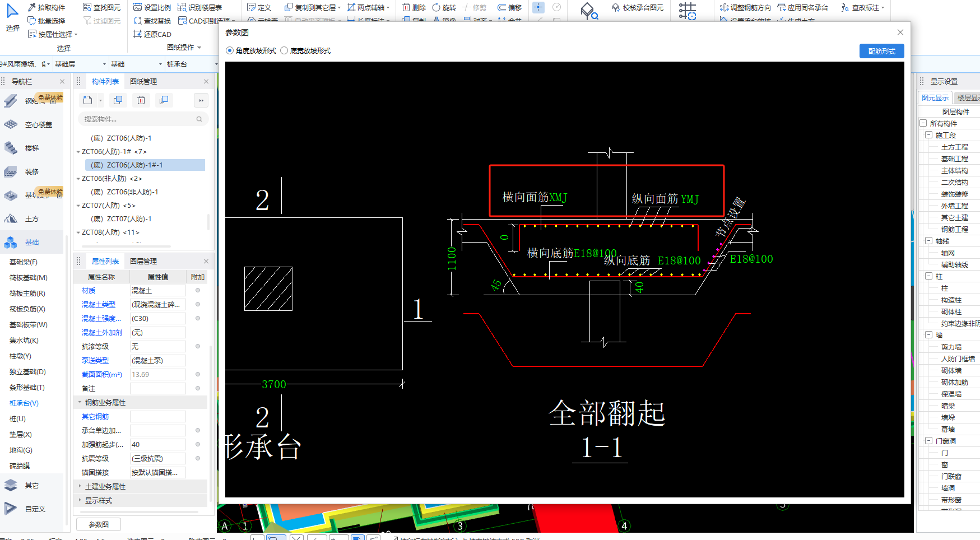Select 筏板基础(M) in the foundation list
980x540 pixels.
pos(28,278)
